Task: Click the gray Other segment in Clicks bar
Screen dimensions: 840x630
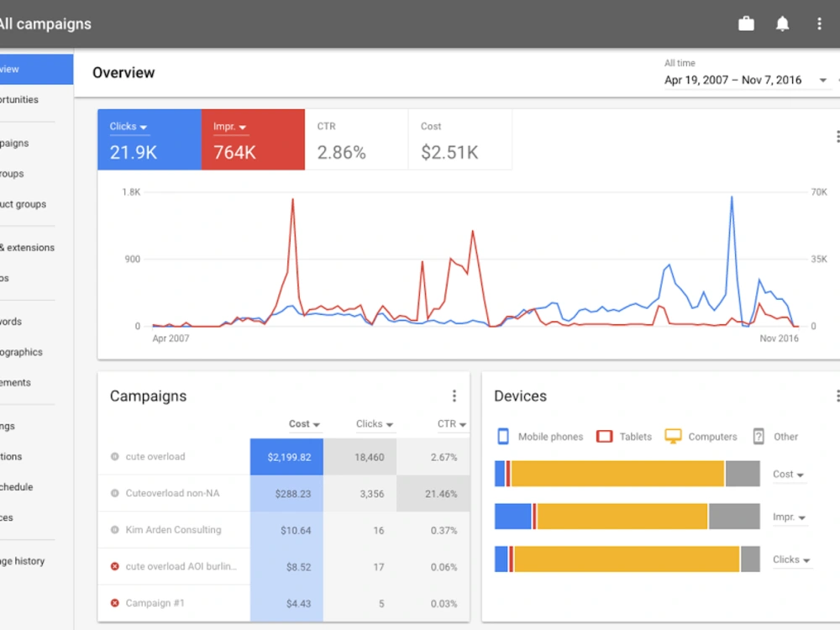Action: [x=750, y=559]
